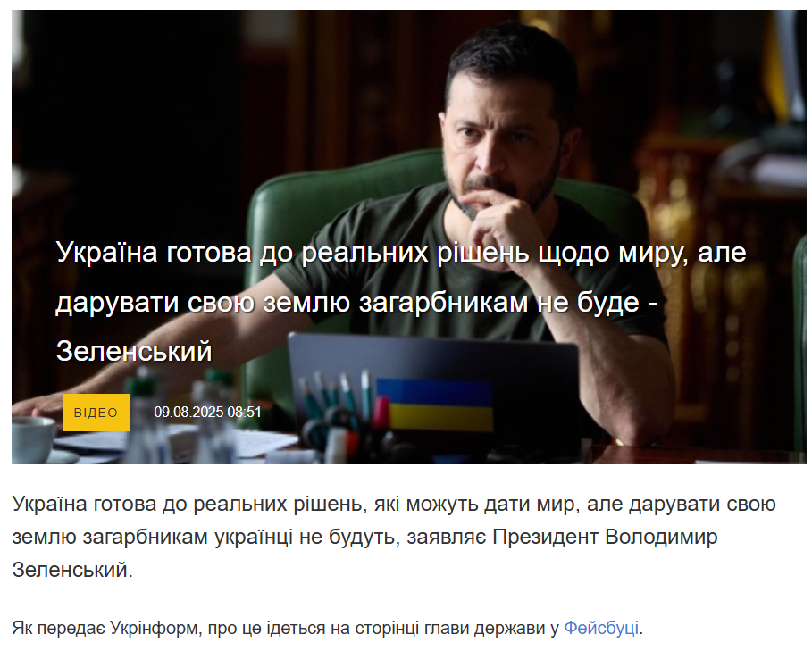Click the headline line 'дарувати свою землю загарбникам'

356,302
